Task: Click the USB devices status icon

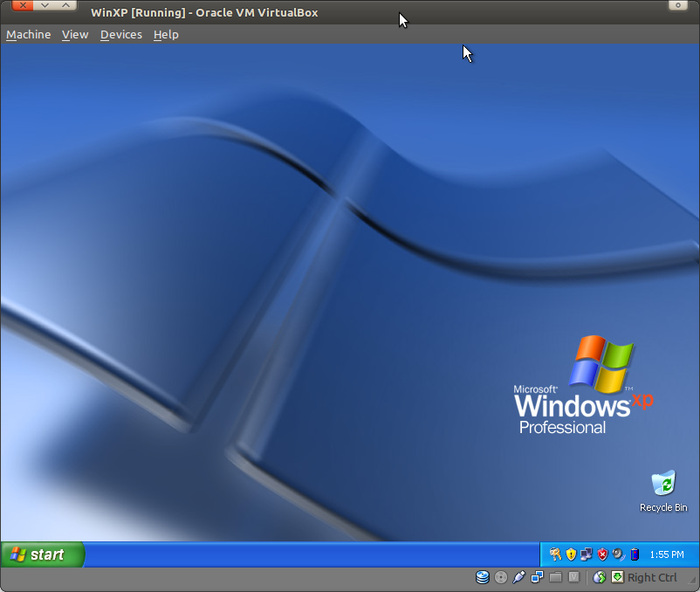Action: pos(518,577)
